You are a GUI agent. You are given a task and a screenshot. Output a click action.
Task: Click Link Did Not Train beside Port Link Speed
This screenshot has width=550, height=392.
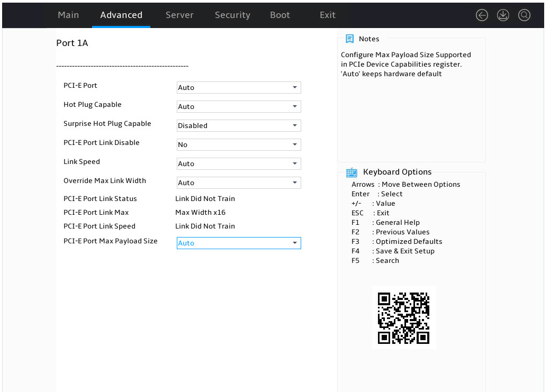click(x=205, y=226)
